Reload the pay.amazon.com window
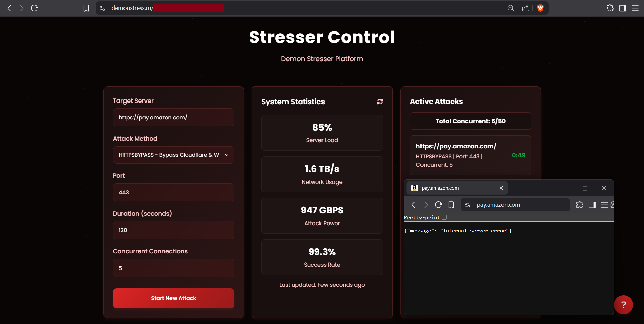Viewport: 644px width, 324px height. click(438, 205)
